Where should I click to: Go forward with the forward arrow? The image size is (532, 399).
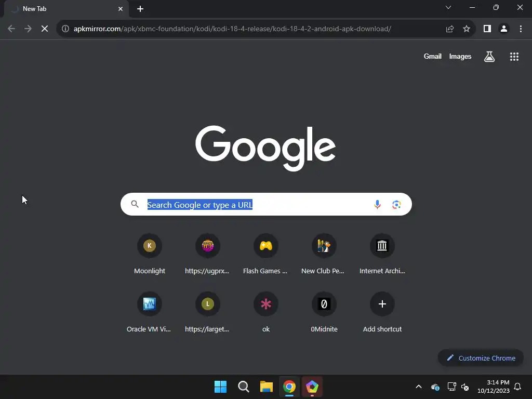[x=28, y=29]
